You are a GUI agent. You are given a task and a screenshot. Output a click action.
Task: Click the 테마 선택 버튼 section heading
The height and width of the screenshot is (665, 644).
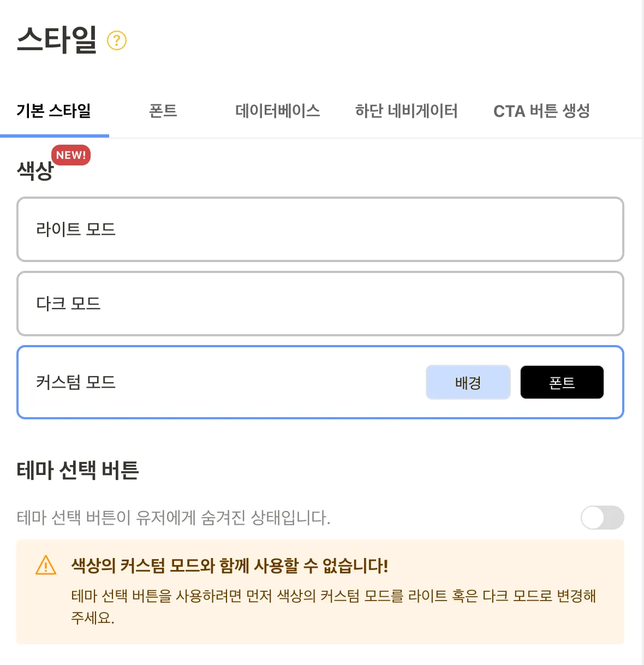tap(78, 470)
